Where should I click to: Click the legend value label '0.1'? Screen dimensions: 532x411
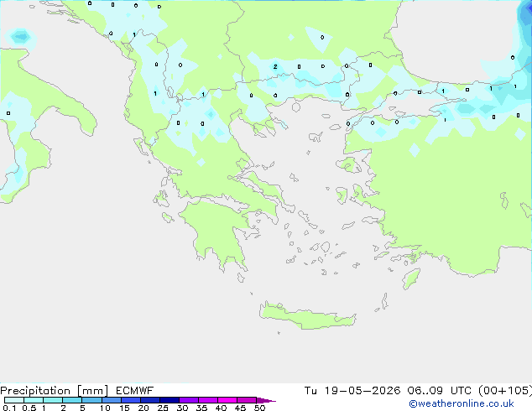(x=9, y=408)
